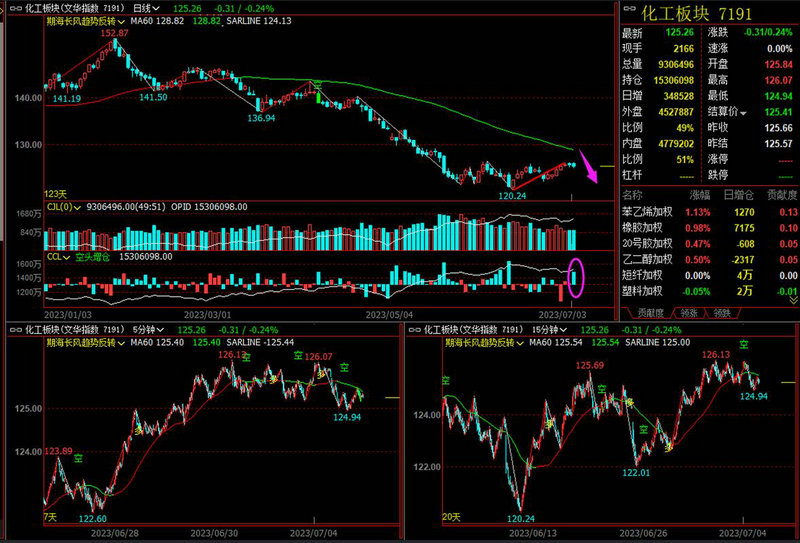Expand the 结算价 dropdown arrow
Viewport: 800px width, 543px height.
(x=744, y=113)
